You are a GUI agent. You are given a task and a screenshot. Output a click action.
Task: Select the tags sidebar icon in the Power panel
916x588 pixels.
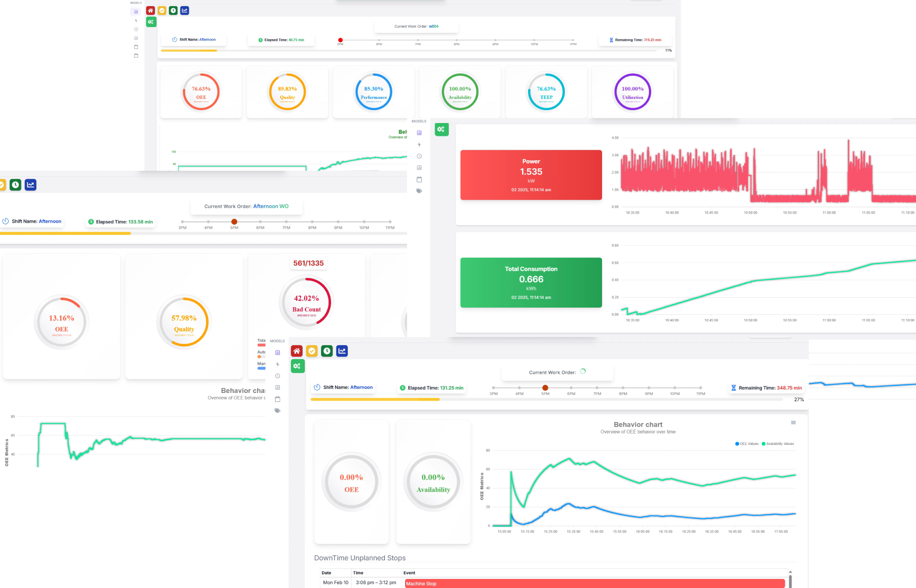pyautogui.click(x=419, y=191)
